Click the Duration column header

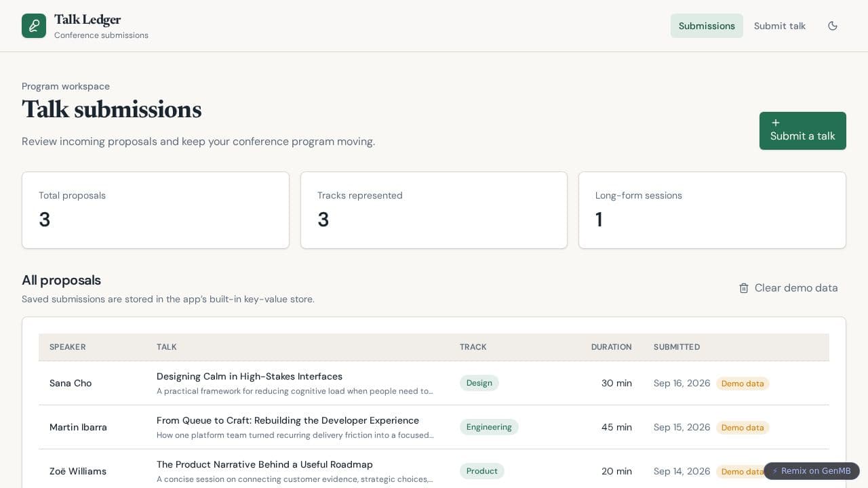pos(611,347)
